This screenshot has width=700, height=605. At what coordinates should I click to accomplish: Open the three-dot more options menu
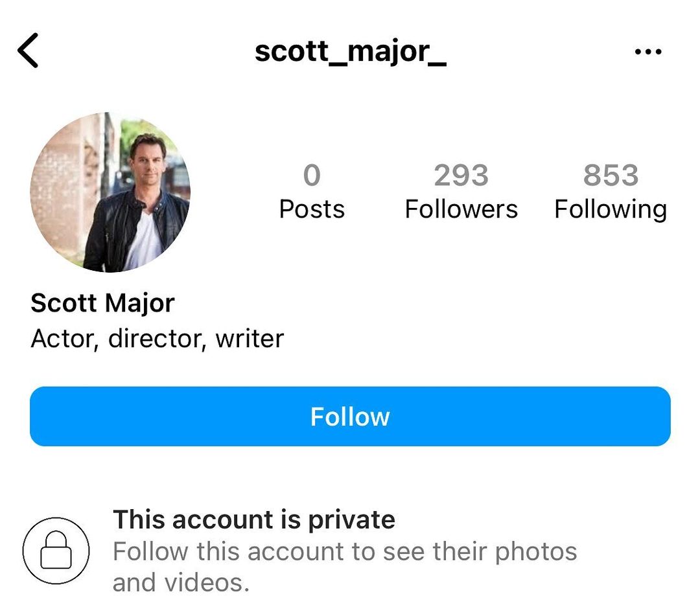pyautogui.click(x=647, y=52)
